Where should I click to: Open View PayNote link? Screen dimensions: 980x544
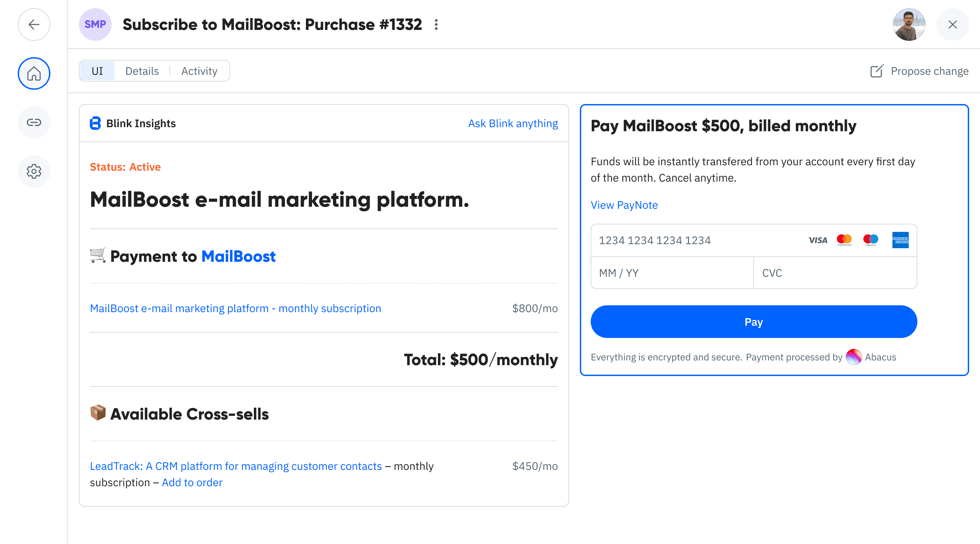pyautogui.click(x=624, y=205)
